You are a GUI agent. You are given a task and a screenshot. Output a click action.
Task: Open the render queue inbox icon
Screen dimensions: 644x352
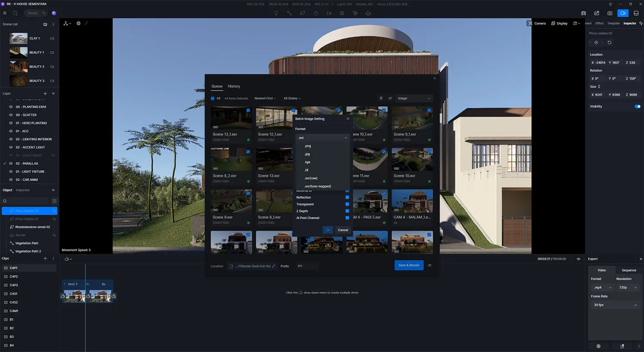pyautogui.click(x=636, y=13)
